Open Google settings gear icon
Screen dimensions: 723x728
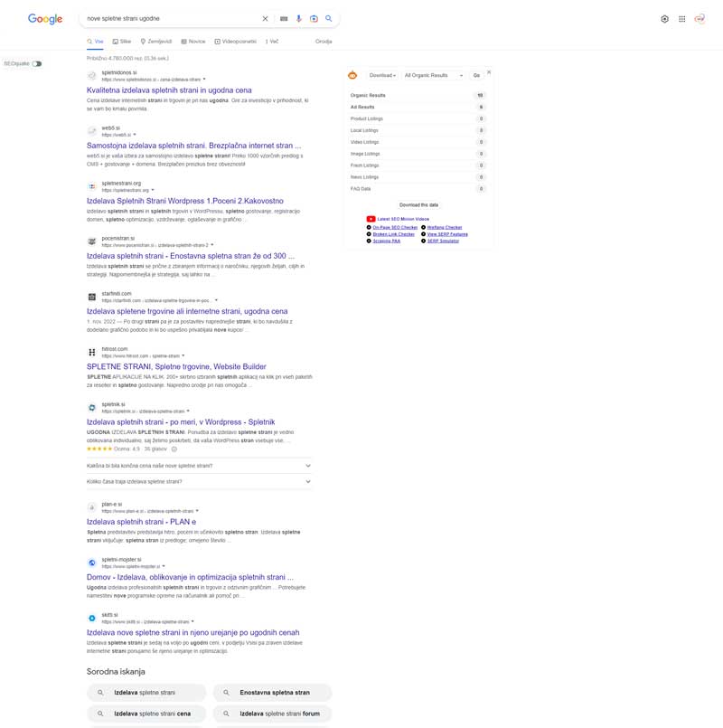pos(664,19)
